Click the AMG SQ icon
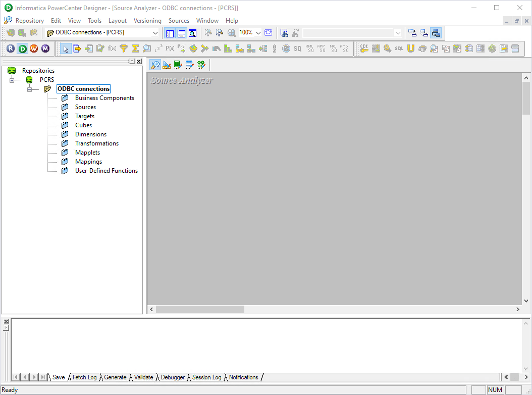The height and width of the screenshot is (395, 532). (x=344, y=48)
